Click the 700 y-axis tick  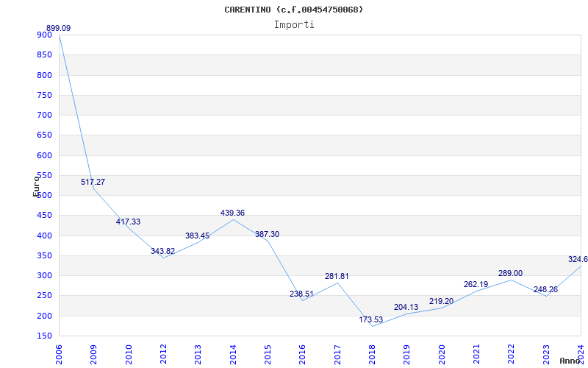click(x=44, y=116)
